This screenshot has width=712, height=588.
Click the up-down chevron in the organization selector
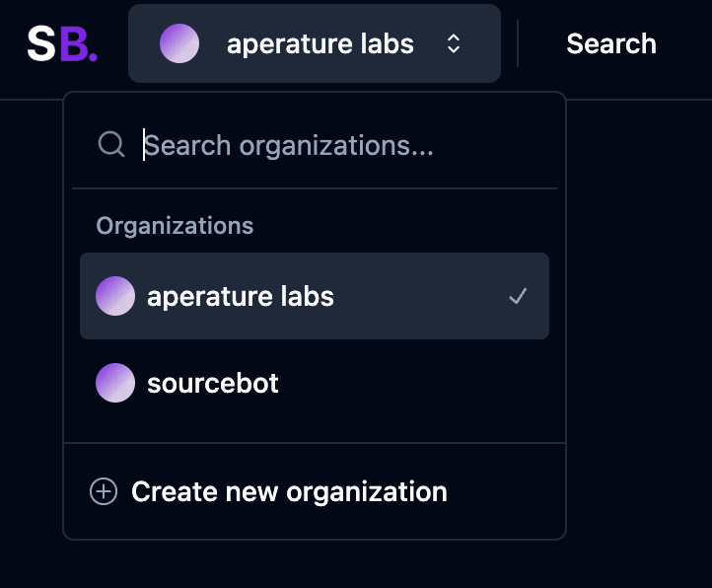[454, 43]
